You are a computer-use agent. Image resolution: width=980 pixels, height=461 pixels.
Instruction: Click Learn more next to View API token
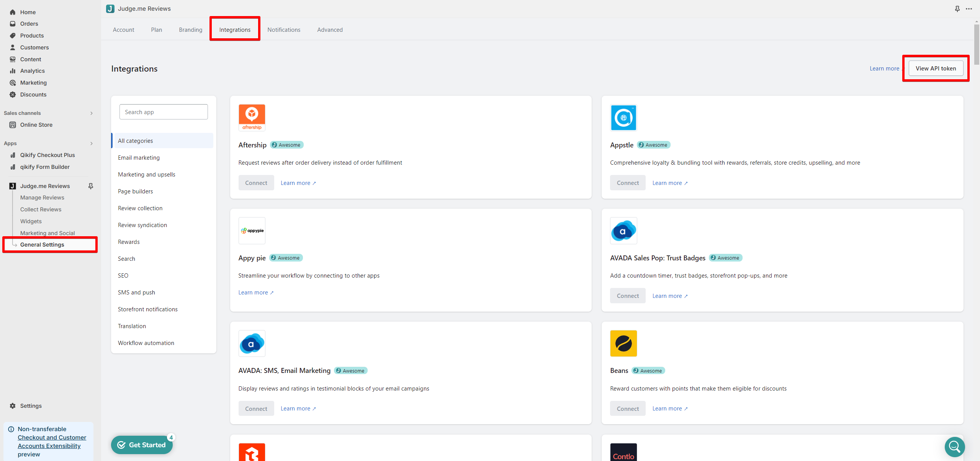point(884,69)
